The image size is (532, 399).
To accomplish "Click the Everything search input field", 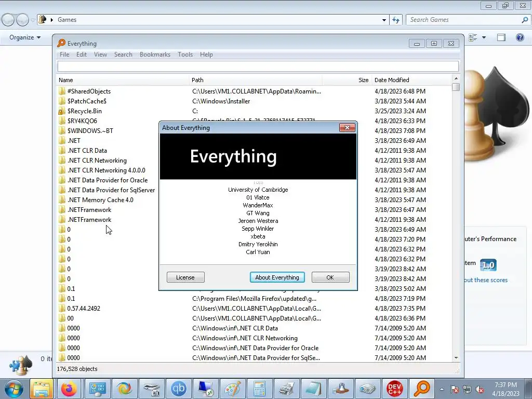I will [x=258, y=66].
